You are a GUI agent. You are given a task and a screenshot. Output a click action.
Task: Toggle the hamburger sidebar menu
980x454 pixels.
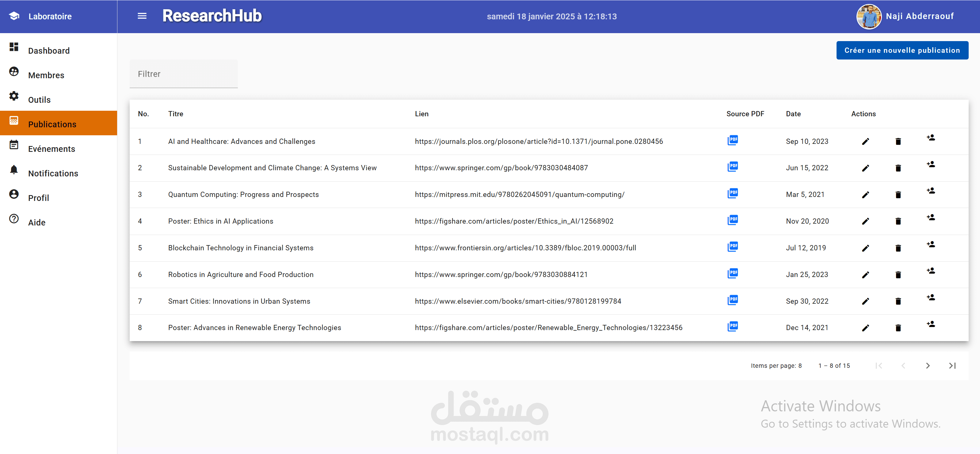click(142, 16)
